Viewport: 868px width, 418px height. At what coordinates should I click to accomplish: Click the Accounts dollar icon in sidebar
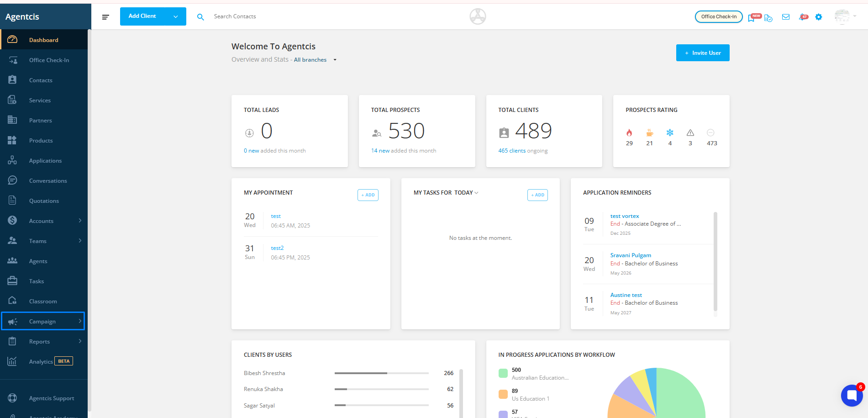pyautogui.click(x=12, y=221)
